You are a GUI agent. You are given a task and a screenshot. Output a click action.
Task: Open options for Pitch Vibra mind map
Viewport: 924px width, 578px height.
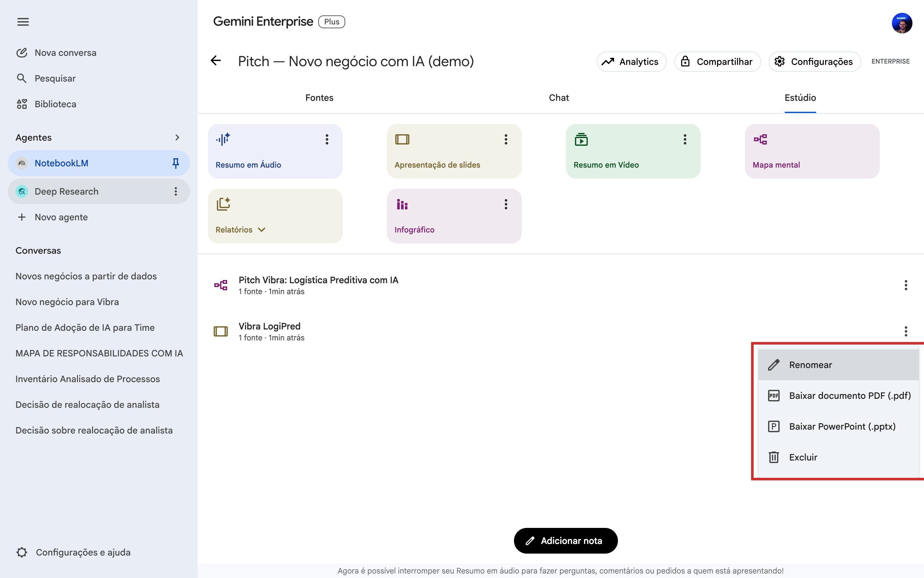click(906, 285)
